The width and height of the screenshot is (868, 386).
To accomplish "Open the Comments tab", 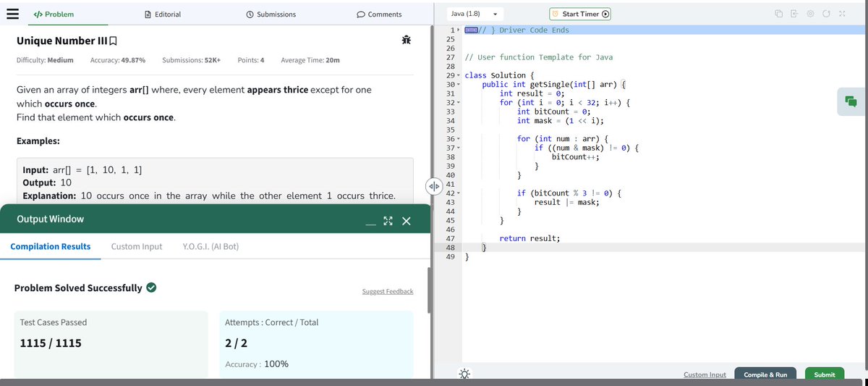I will 380,14.
